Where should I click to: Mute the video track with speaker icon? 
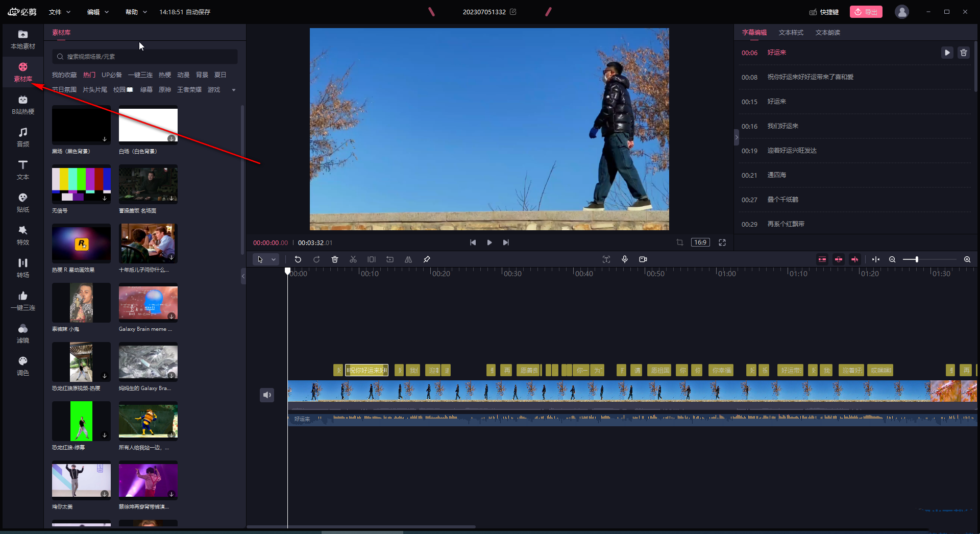267,395
